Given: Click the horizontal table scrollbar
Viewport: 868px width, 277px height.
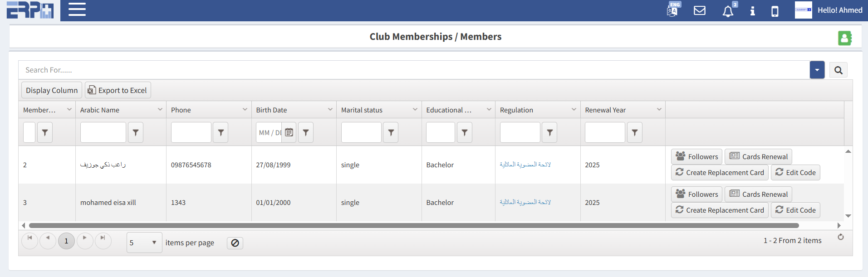Looking at the screenshot, I should click(x=413, y=225).
